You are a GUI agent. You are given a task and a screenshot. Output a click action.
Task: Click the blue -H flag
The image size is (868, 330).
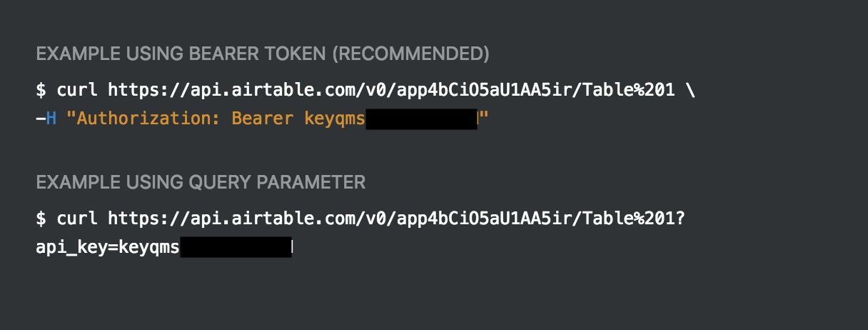click(46, 119)
